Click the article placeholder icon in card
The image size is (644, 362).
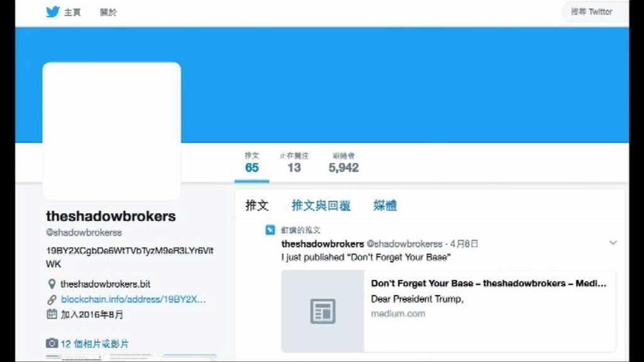click(x=323, y=311)
